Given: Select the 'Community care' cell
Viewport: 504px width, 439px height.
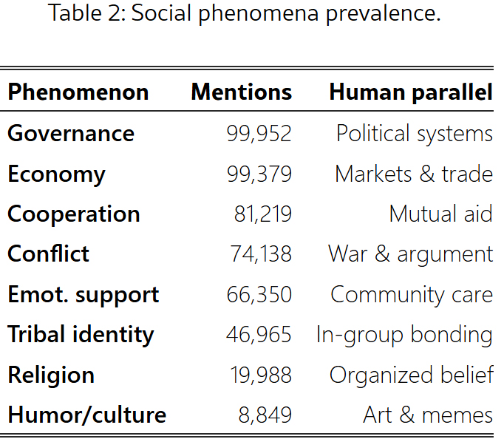Looking at the screenshot, I should (x=411, y=294).
